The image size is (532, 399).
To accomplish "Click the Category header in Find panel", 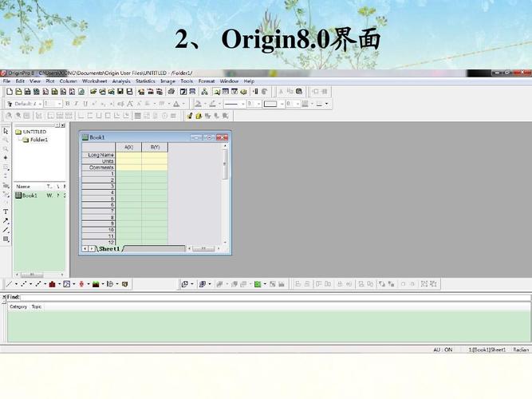I will [18, 306].
